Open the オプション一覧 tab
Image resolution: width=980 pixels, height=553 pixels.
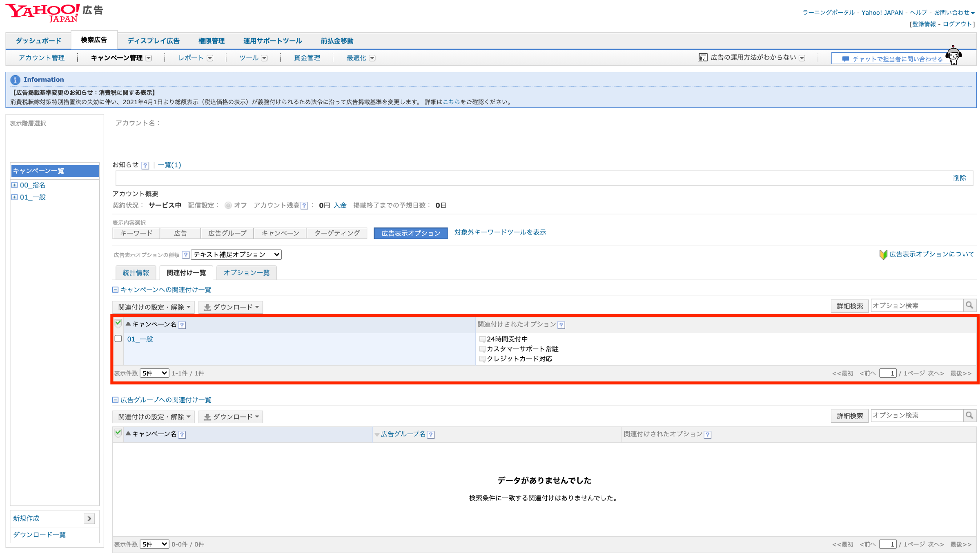246,273
